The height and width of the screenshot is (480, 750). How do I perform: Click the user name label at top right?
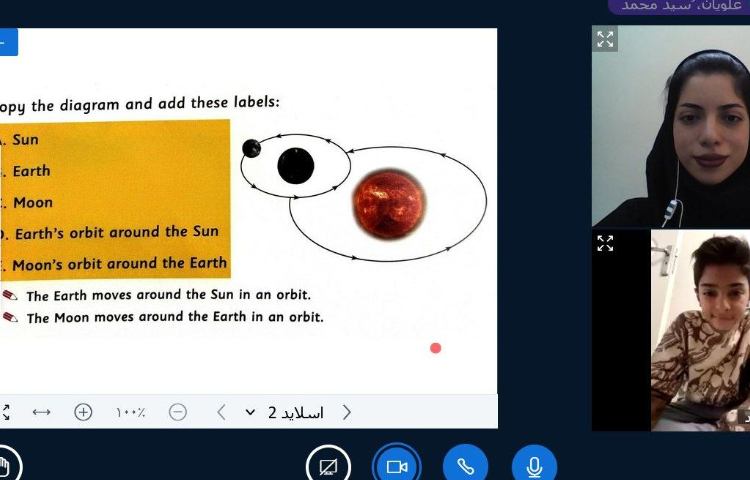click(681, 6)
